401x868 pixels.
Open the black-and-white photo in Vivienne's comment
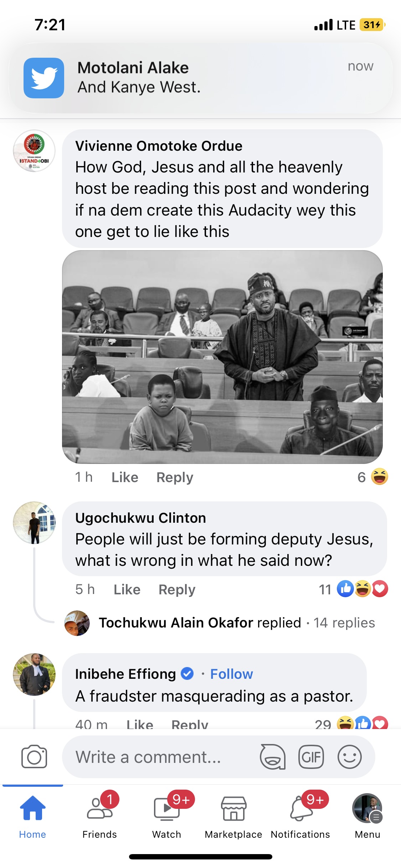point(222,357)
